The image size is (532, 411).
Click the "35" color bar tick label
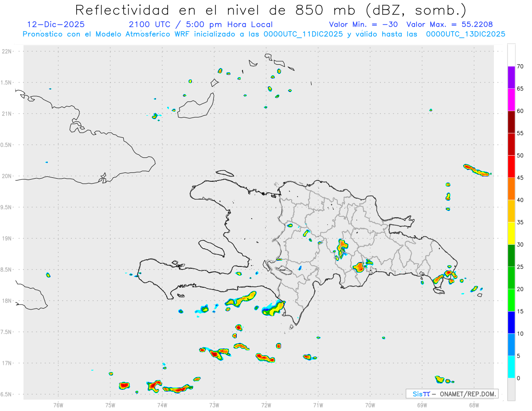pyautogui.click(x=520, y=222)
